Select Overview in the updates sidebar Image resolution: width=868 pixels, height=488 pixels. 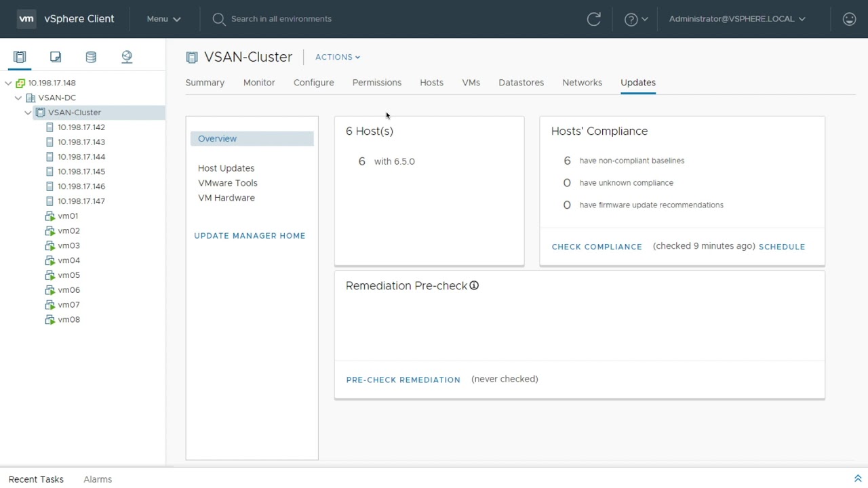click(252, 138)
